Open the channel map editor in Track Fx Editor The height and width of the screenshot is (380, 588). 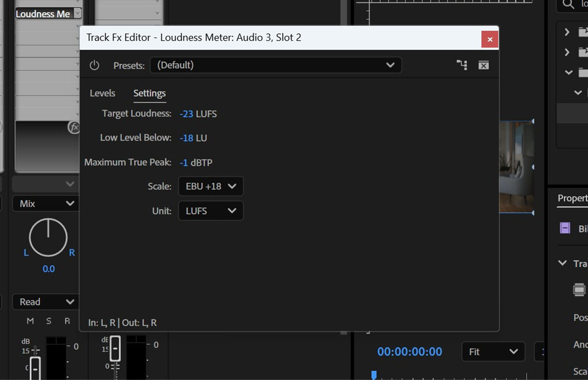click(x=462, y=65)
